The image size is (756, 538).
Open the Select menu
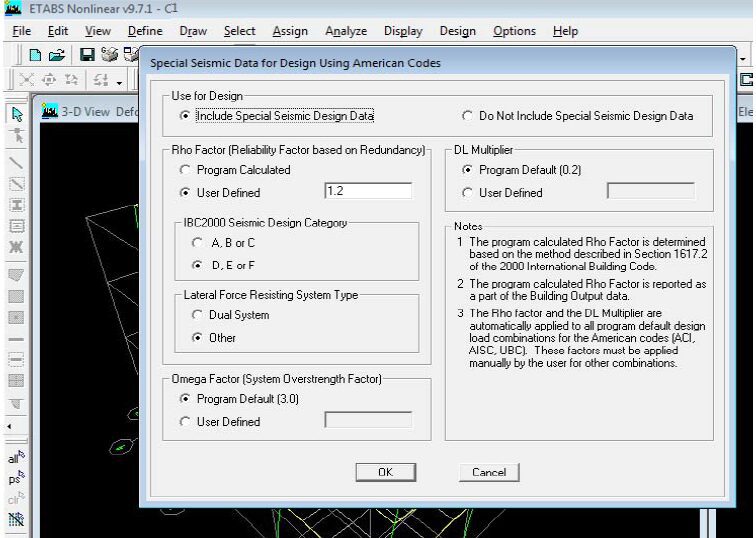(x=240, y=31)
